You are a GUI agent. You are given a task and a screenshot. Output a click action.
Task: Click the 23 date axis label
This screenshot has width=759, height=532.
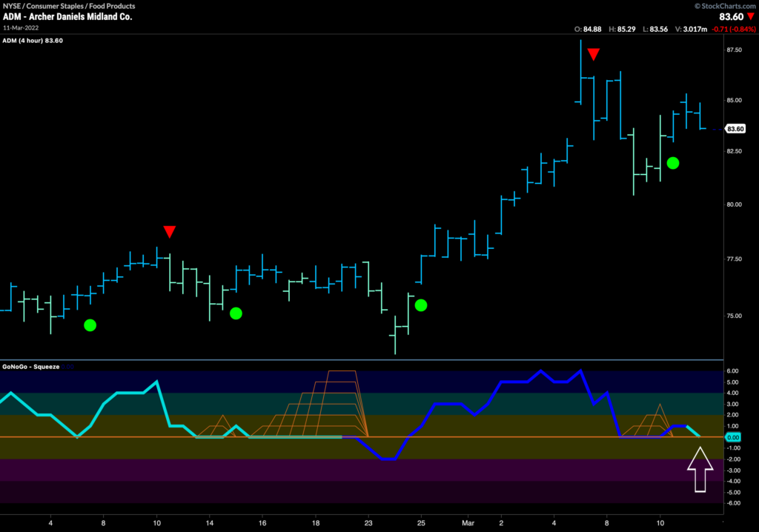[x=368, y=523]
